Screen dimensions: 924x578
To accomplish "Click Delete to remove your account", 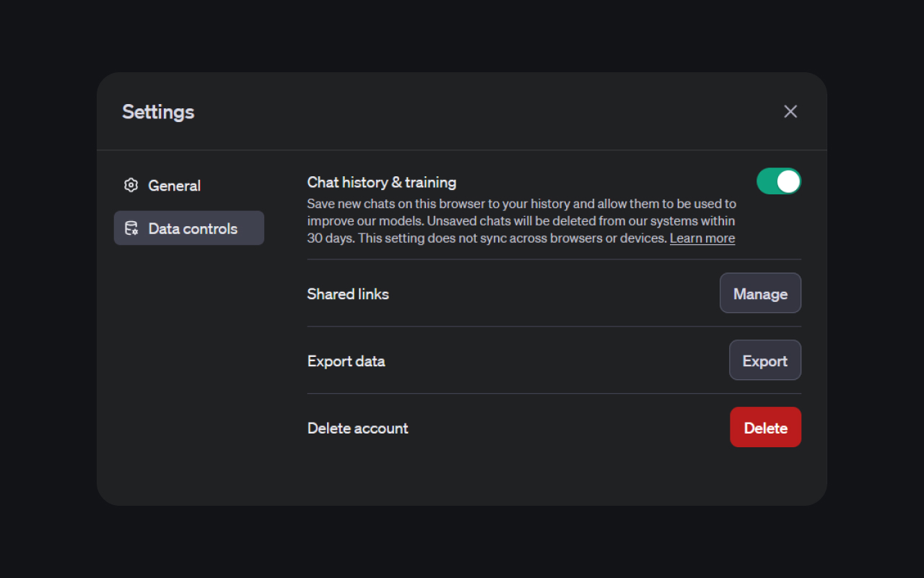I will (765, 427).
